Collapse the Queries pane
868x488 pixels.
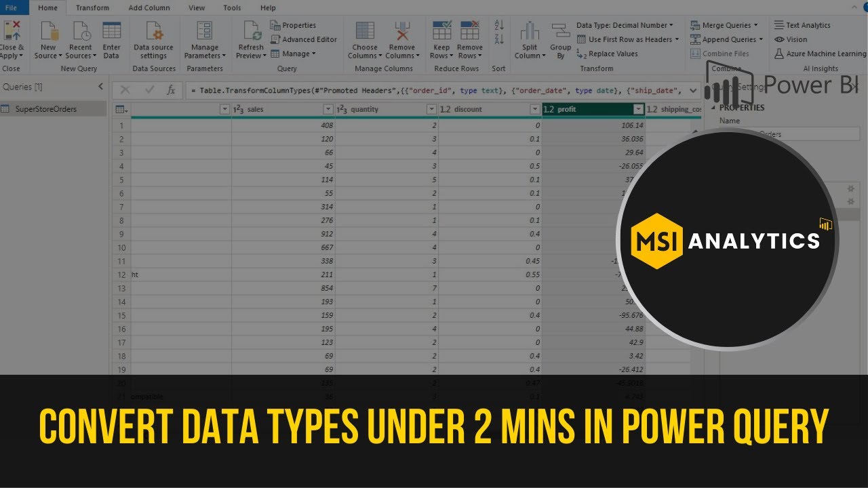100,87
